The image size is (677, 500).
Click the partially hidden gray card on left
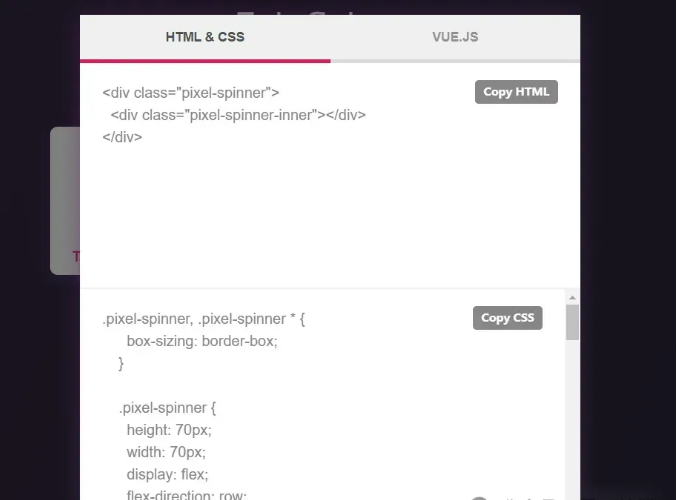tap(65, 201)
